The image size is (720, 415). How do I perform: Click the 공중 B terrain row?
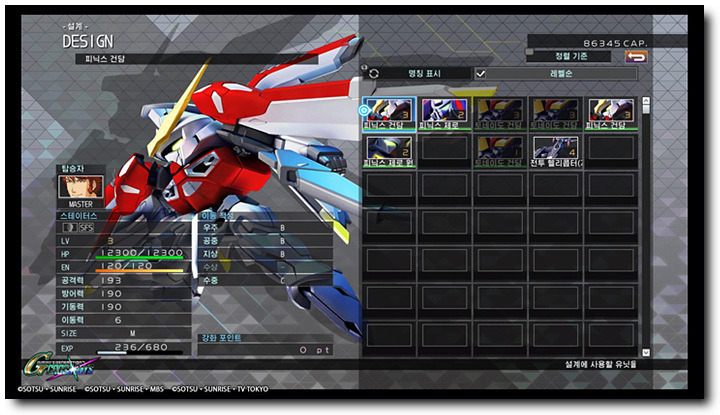[266, 241]
